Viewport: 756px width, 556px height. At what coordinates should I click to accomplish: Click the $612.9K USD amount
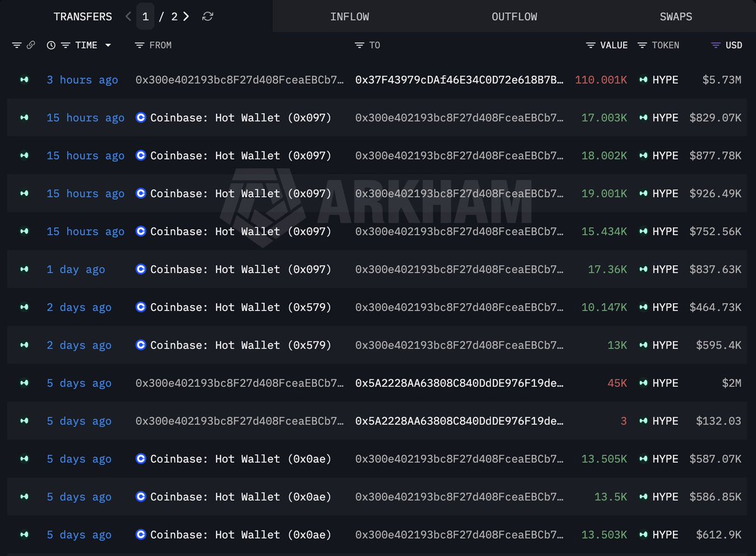pyautogui.click(x=719, y=535)
